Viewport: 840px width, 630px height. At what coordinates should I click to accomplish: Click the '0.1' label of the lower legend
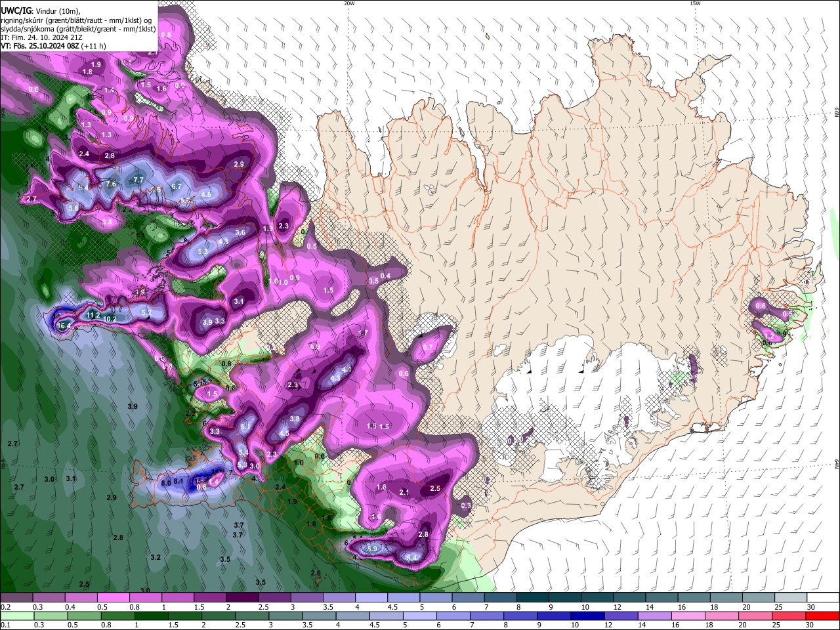pos(5,625)
